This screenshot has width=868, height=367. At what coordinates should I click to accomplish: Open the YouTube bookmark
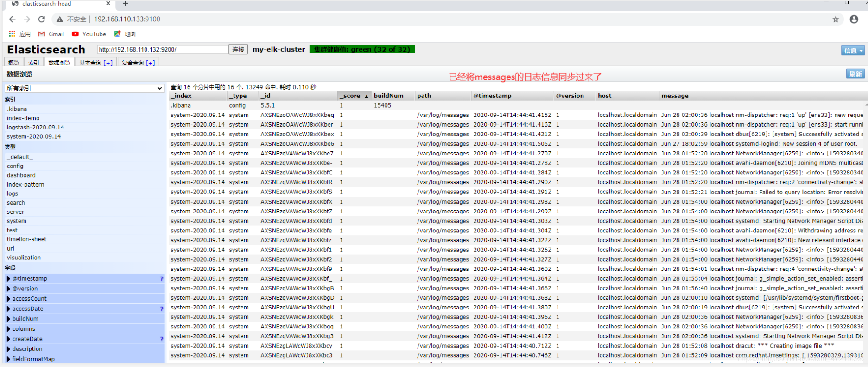tap(89, 34)
